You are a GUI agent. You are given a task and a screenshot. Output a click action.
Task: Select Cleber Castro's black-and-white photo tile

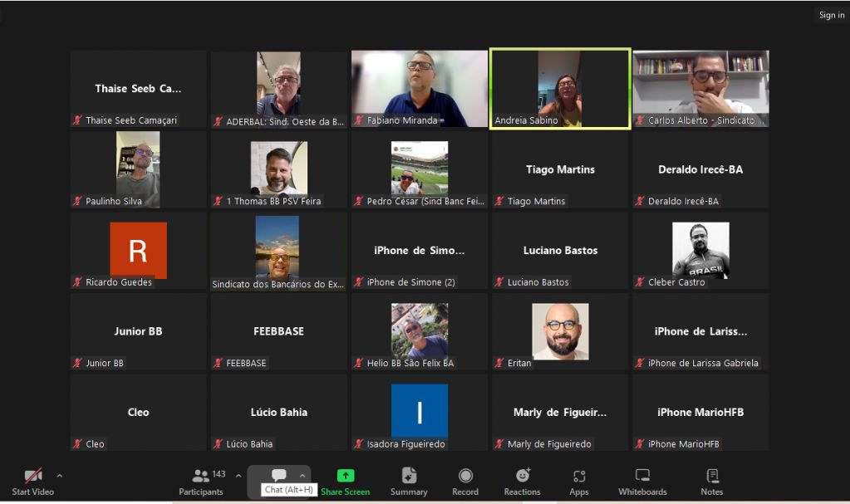(x=700, y=251)
